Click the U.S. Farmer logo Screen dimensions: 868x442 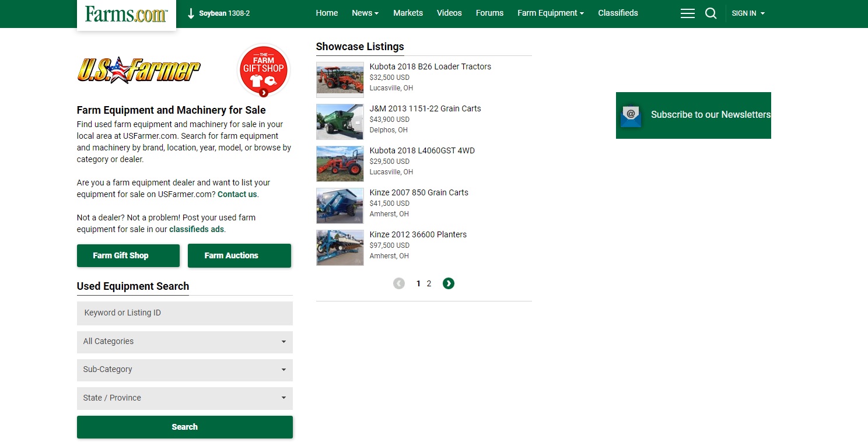(139, 71)
